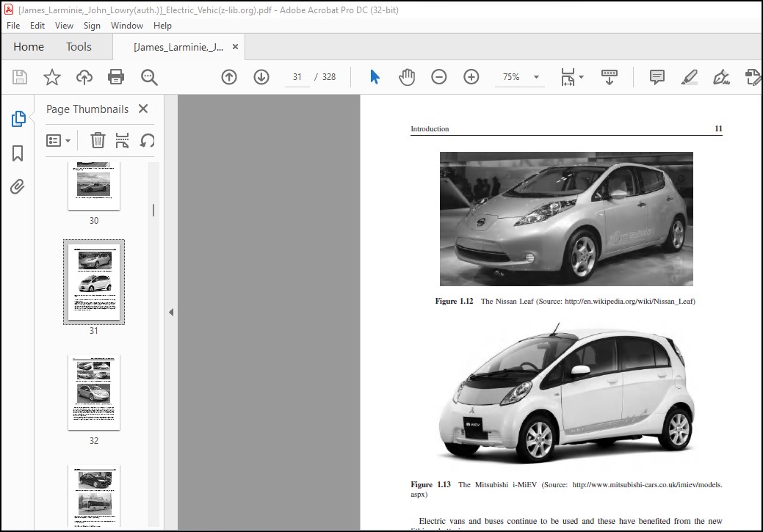Click the page number '11' in header

point(718,128)
